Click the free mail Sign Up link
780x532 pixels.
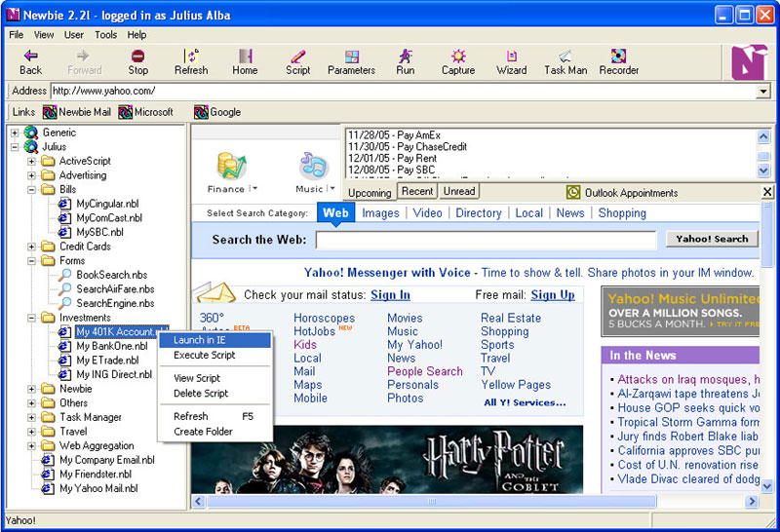[x=553, y=295]
